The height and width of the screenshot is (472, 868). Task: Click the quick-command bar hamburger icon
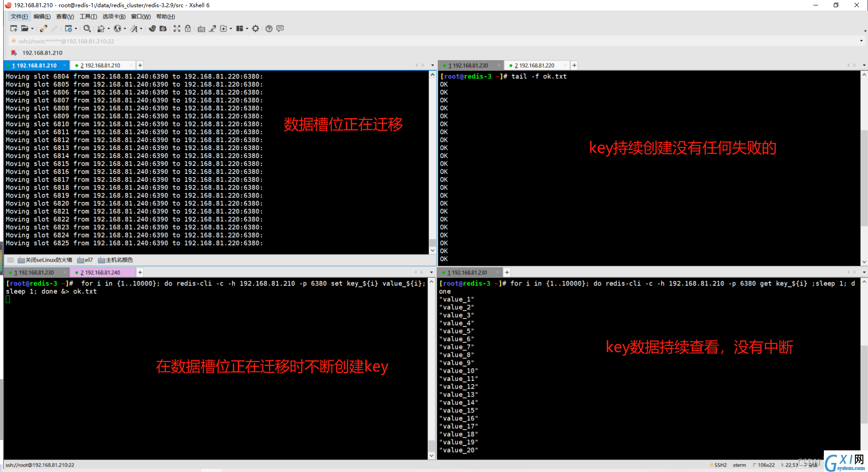coord(10,260)
